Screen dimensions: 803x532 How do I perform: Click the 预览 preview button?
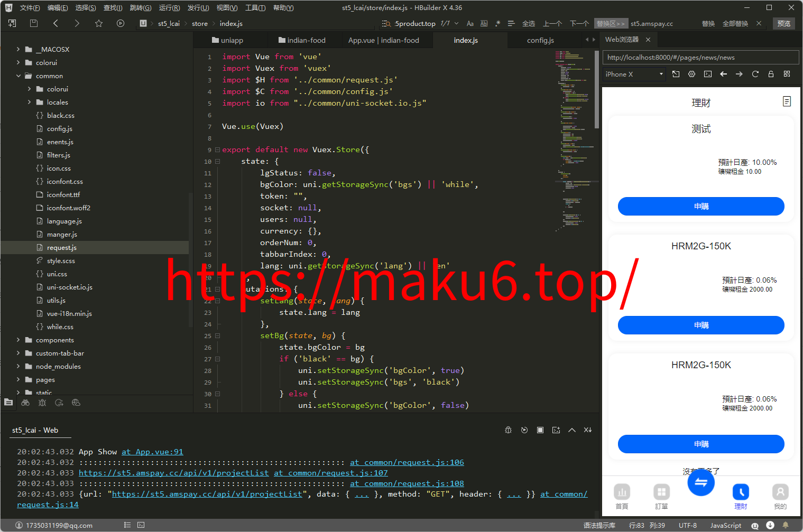click(x=784, y=24)
